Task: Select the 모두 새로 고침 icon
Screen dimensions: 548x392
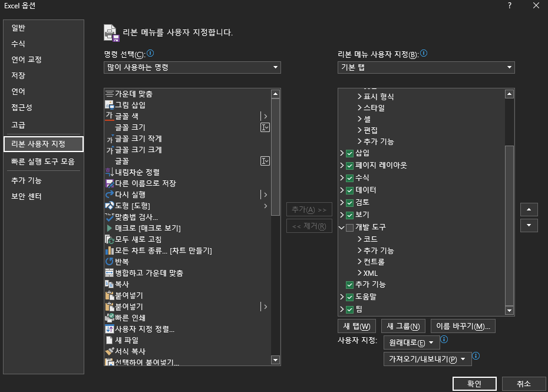Action: [x=110, y=239]
